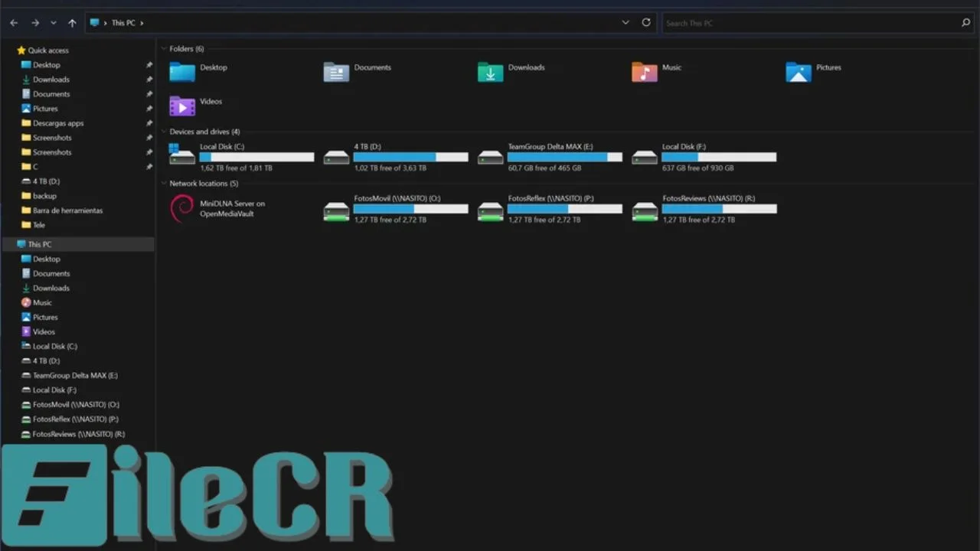The width and height of the screenshot is (980, 551).
Task: Click the FotosReflex (\\NASITO) (P:) label
Action: coord(550,198)
